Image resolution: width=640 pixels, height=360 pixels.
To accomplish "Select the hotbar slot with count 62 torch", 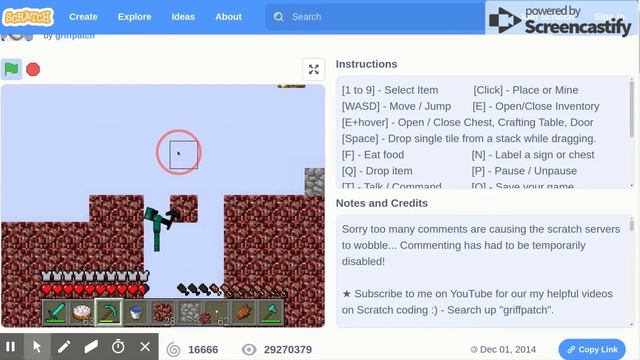I will 217,312.
